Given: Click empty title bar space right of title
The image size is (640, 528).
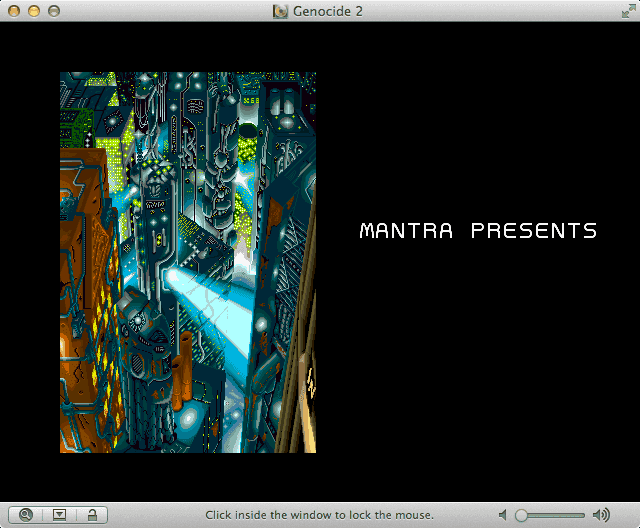Looking at the screenshot, I should tap(490, 11).
